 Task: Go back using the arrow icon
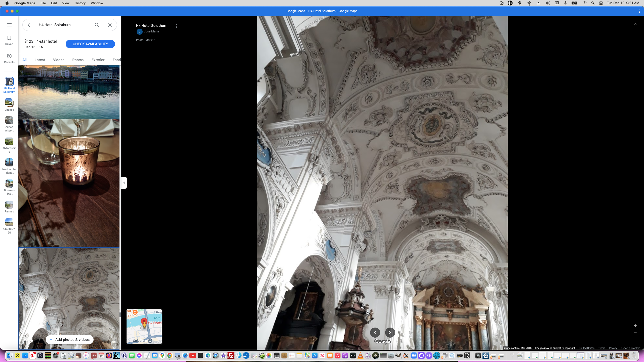tap(29, 25)
